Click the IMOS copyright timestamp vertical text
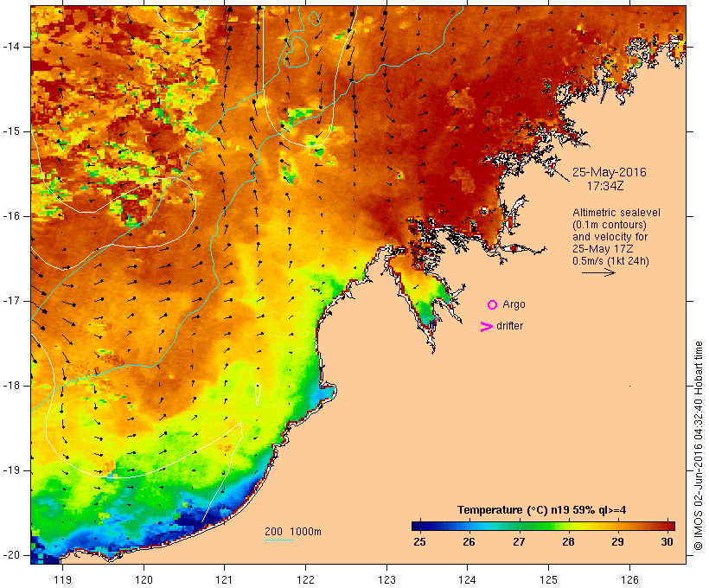Viewport: 709px width, 588px height. [x=698, y=445]
